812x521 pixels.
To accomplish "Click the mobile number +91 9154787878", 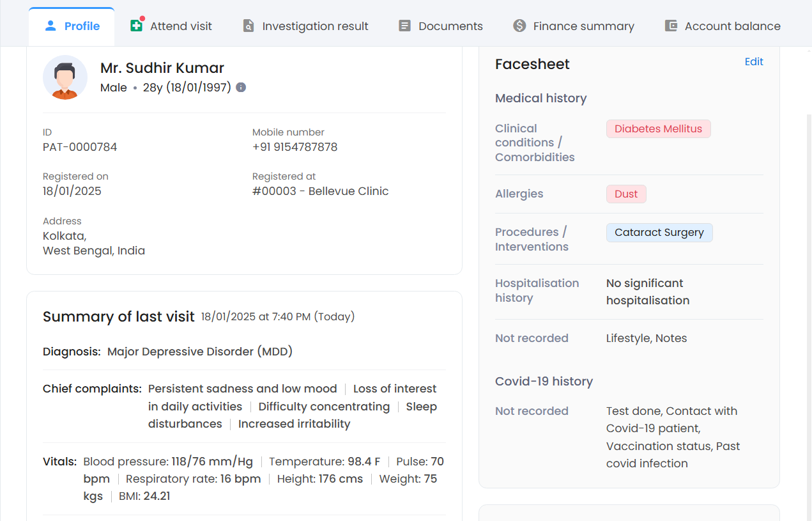I will pos(295,147).
